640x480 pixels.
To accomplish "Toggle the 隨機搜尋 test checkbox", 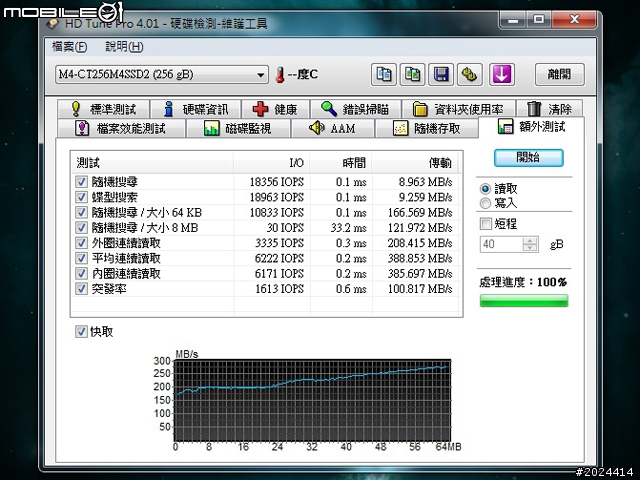I will pyautogui.click(x=81, y=182).
